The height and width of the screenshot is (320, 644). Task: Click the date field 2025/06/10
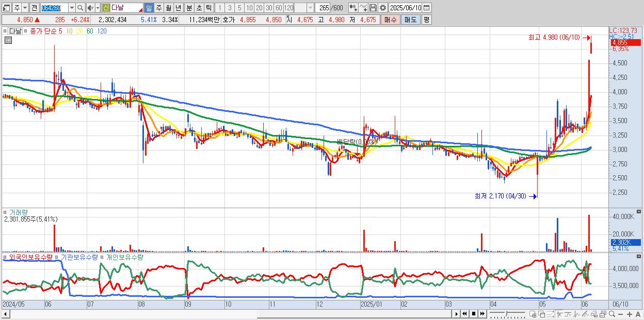pos(406,8)
